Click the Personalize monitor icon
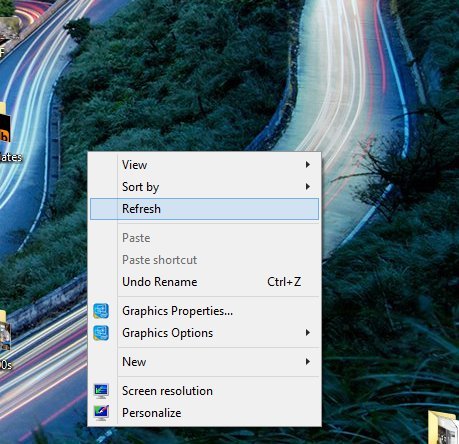The height and width of the screenshot is (444, 459). click(101, 413)
